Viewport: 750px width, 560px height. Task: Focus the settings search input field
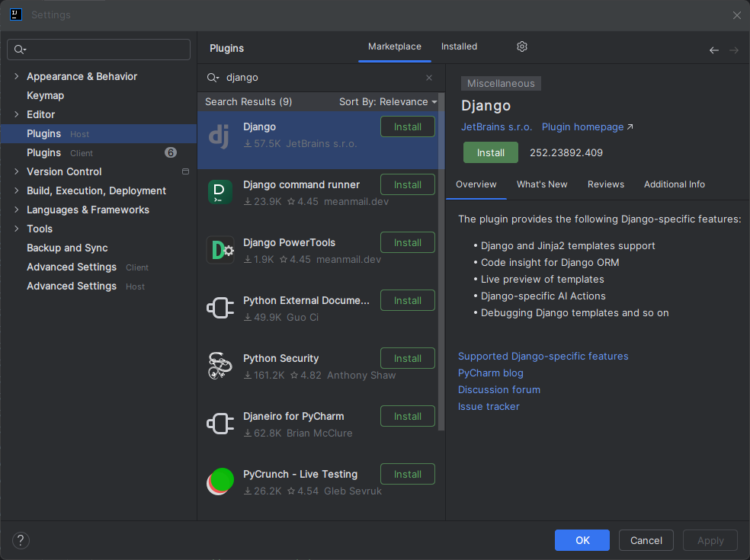[98, 50]
